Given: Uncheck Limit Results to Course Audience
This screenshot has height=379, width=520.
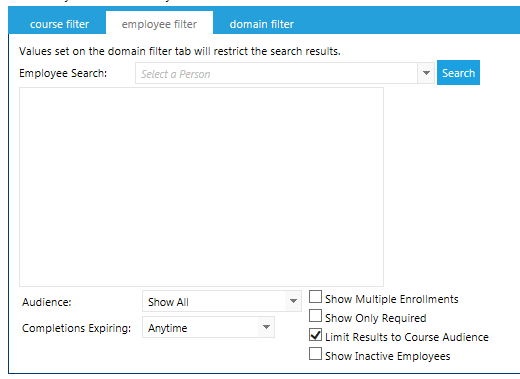Looking at the screenshot, I should click(315, 335).
